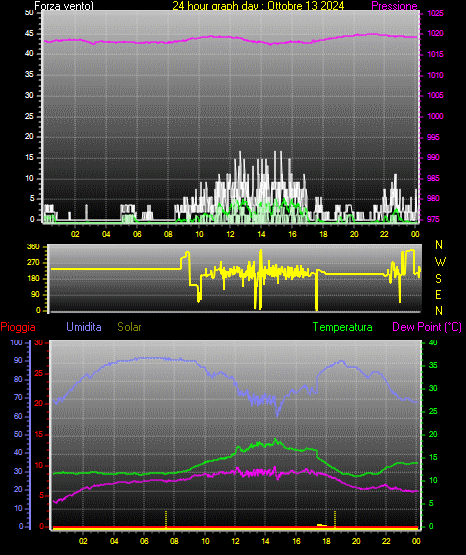Click 45 on the wind speed axis

click(x=29, y=34)
